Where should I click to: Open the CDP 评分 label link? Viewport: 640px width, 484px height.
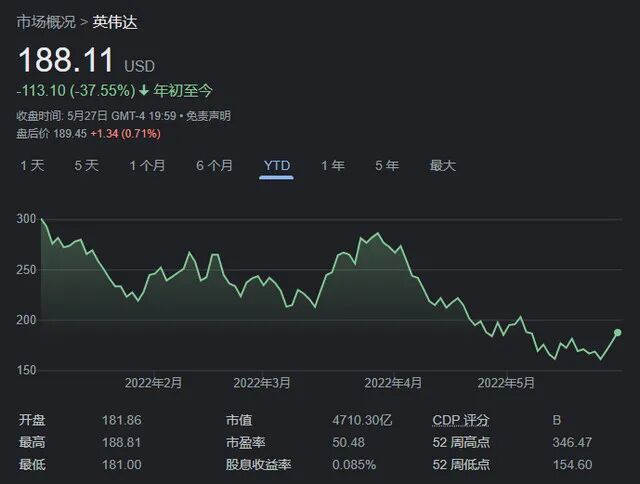coord(460,420)
